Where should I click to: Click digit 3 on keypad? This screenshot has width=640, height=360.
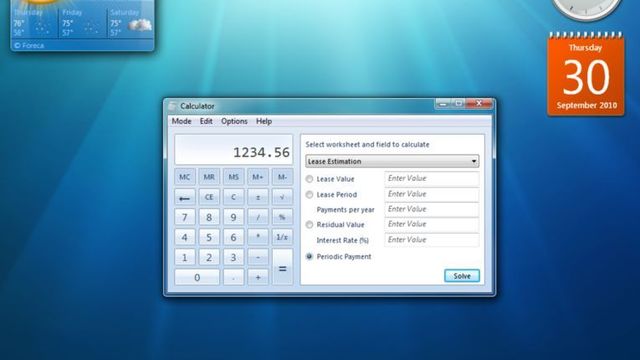[x=233, y=257]
